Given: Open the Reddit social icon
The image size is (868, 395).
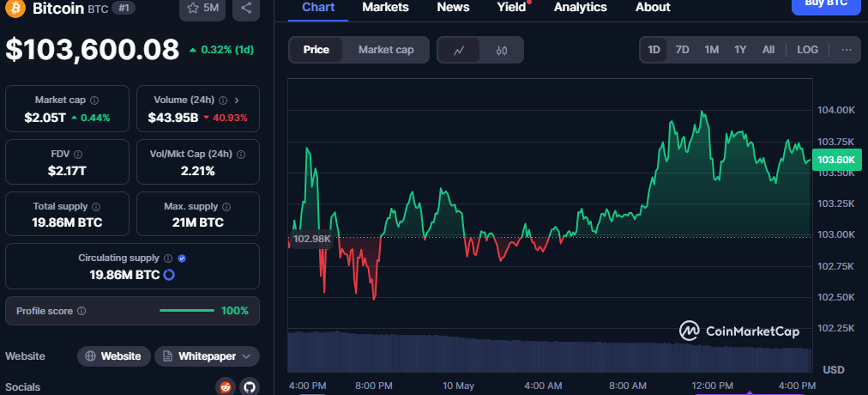Looking at the screenshot, I should (x=226, y=386).
